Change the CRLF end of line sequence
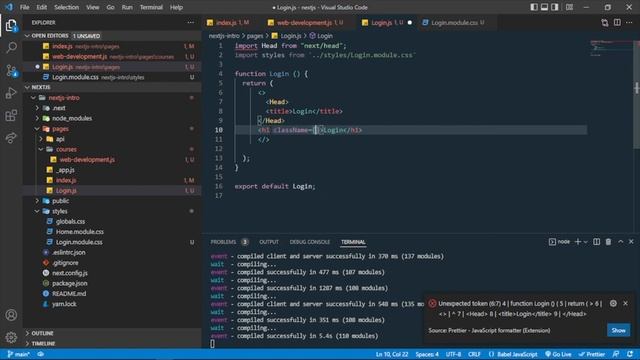 tap(474, 354)
